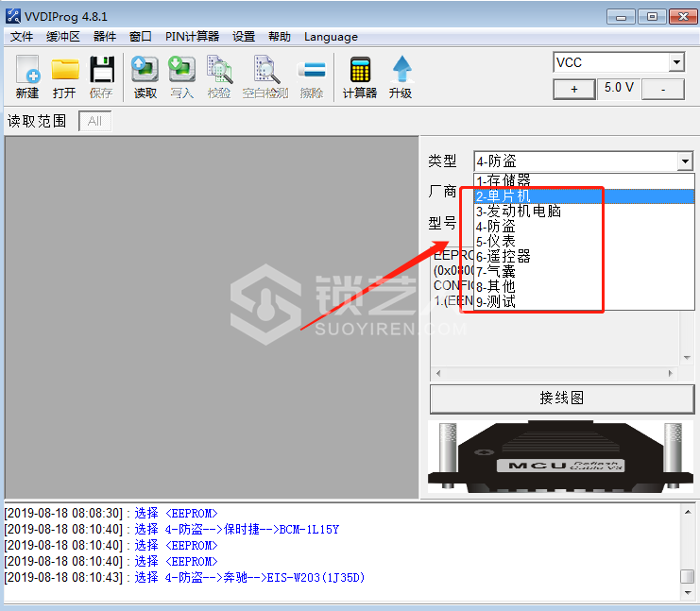Click the 接线图 wiring diagram button
Image resolution: width=700 pixels, height=611 pixels.
pyautogui.click(x=562, y=399)
